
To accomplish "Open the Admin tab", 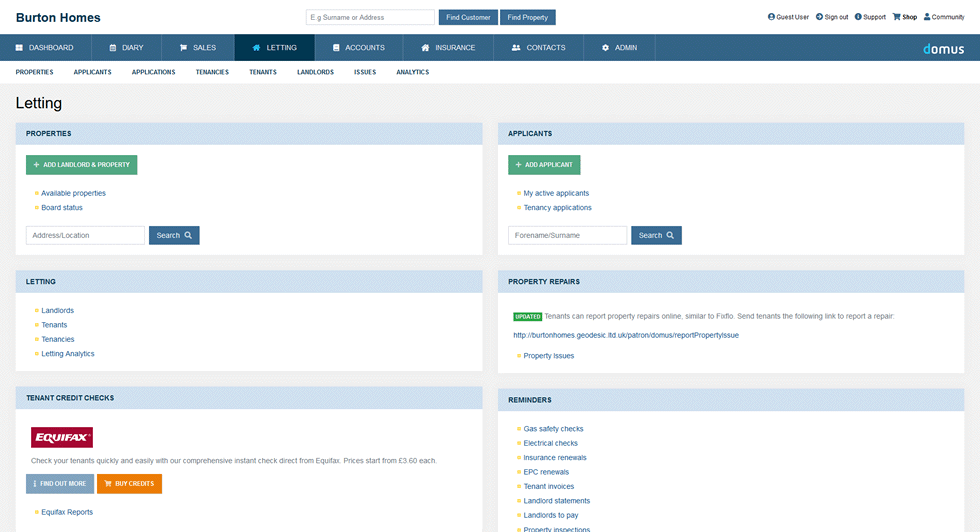I will pos(619,48).
